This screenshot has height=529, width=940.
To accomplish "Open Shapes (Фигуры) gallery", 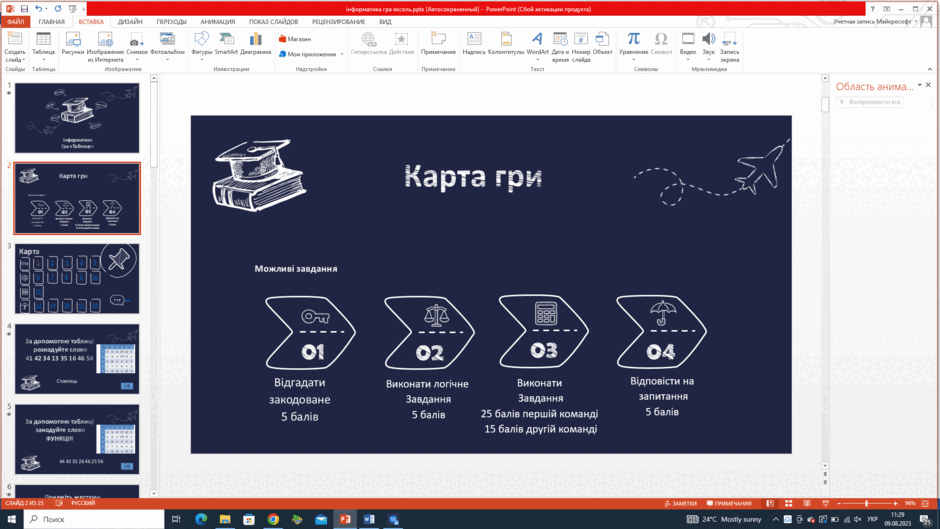I will pyautogui.click(x=201, y=47).
